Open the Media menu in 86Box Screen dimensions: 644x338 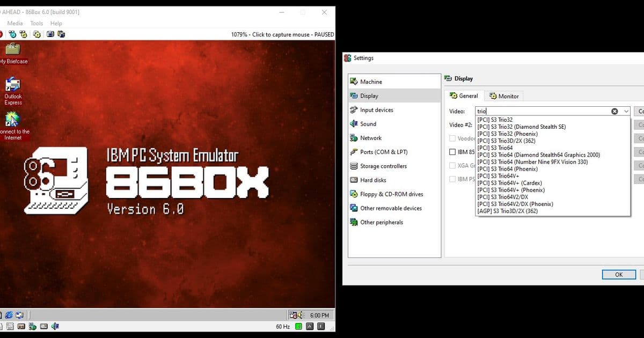pos(15,23)
